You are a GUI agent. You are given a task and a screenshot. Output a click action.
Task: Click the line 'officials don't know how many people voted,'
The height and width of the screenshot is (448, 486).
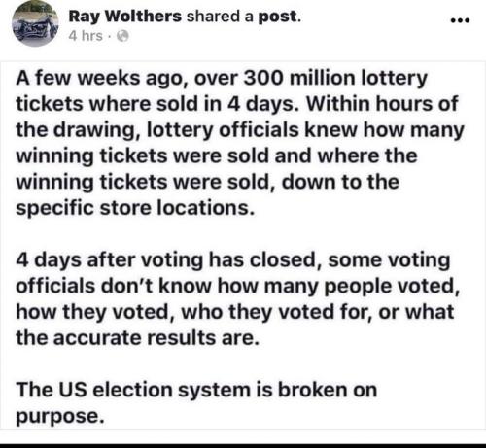click(x=238, y=287)
